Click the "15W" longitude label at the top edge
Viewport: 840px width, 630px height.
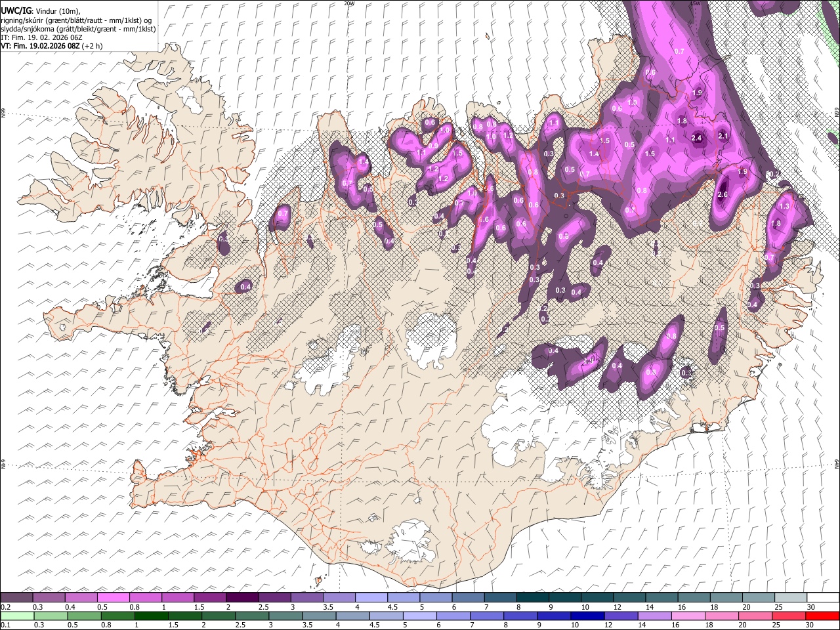(x=695, y=3)
